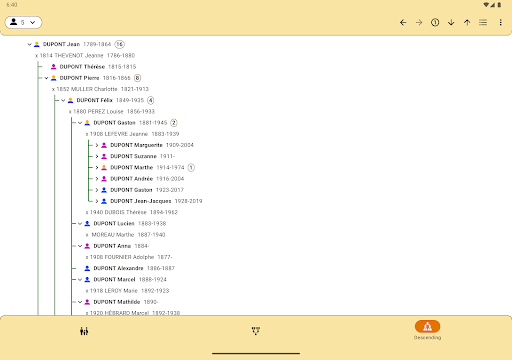
Task: Select spouse row DUBOIS Thérèse 1894-1962
Action: coord(132,212)
